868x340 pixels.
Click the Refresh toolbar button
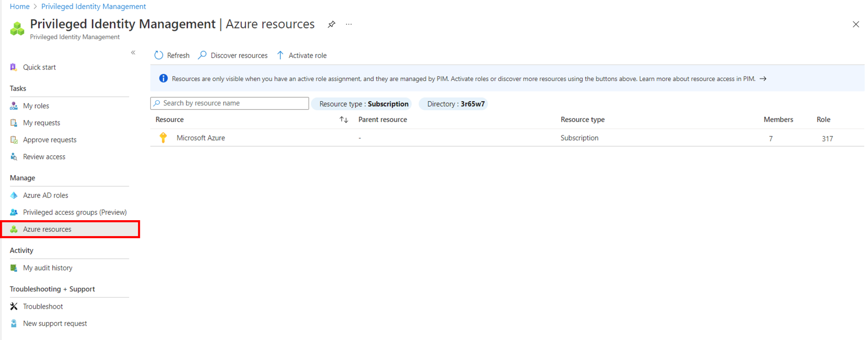(x=172, y=55)
